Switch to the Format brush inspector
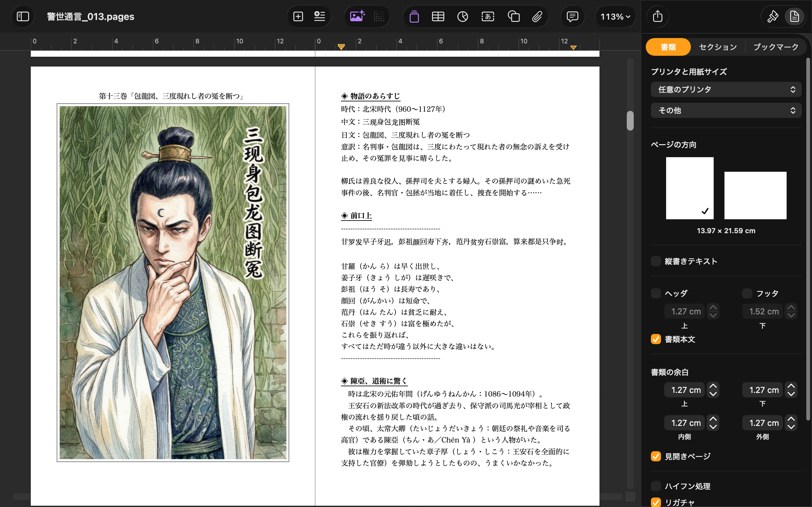 click(x=773, y=16)
